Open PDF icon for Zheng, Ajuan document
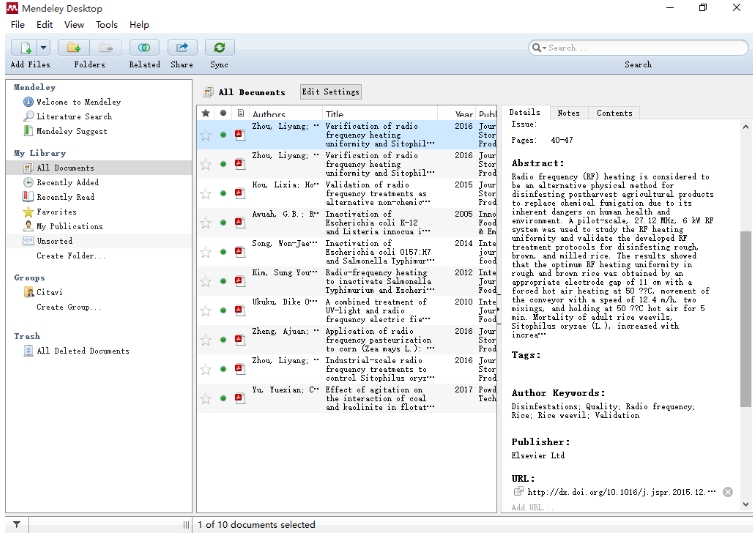 (x=240, y=340)
